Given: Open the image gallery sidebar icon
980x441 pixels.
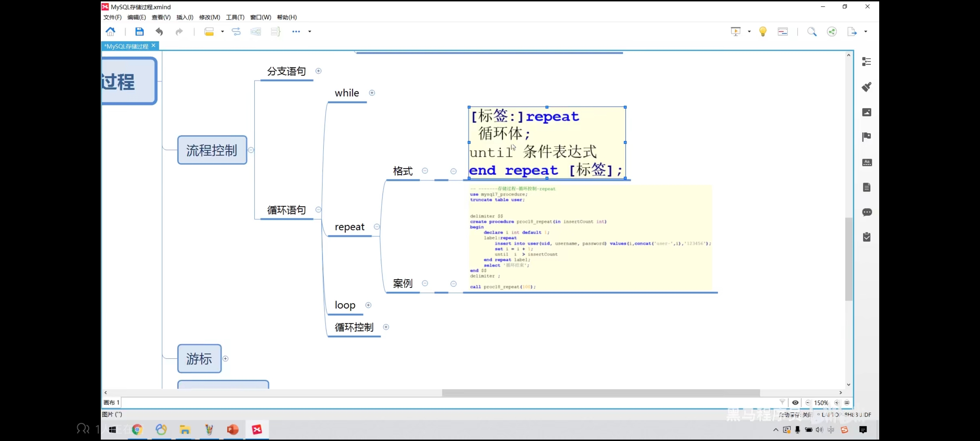Looking at the screenshot, I should click(x=866, y=112).
